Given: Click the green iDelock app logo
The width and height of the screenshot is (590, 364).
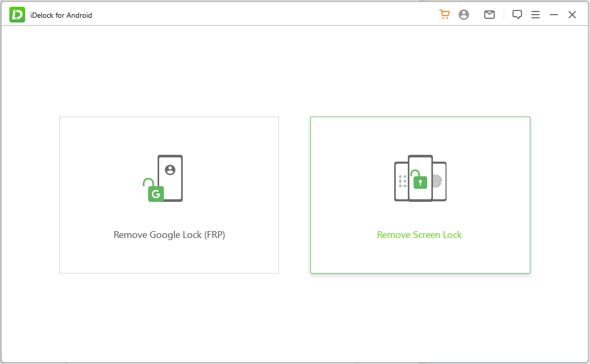Looking at the screenshot, I should (17, 15).
